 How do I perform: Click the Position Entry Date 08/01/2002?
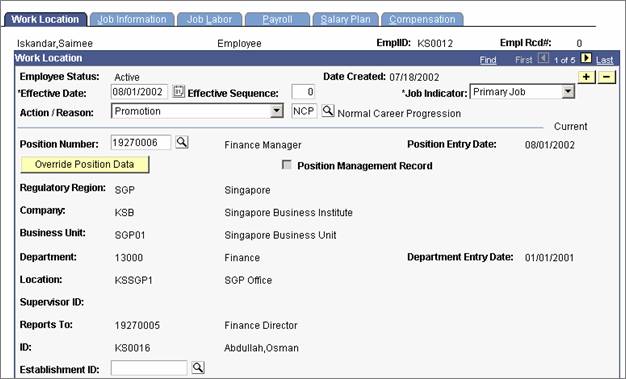point(550,145)
